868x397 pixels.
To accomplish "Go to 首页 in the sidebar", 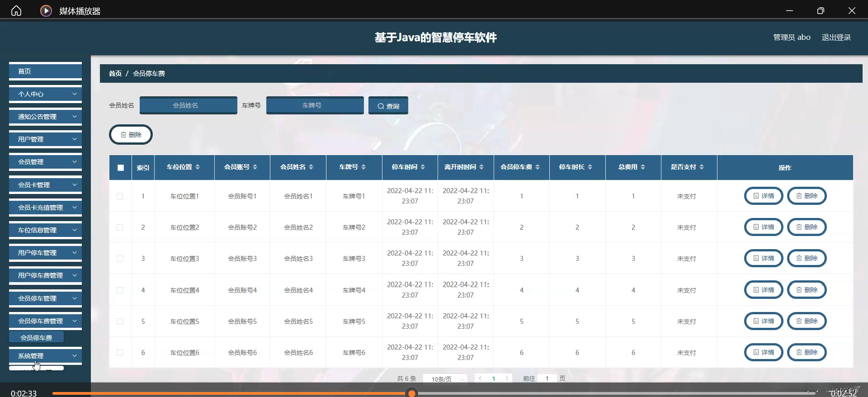I will click(x=45, y=71).
